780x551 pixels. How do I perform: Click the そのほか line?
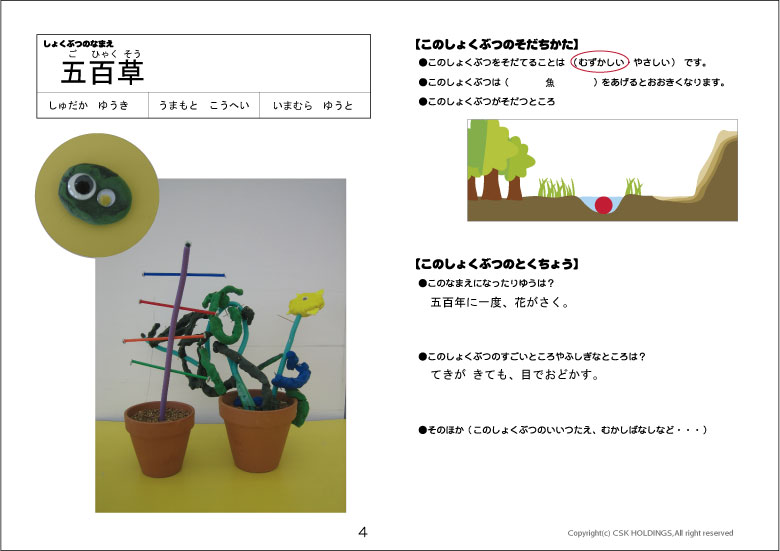tap(563, 430)
